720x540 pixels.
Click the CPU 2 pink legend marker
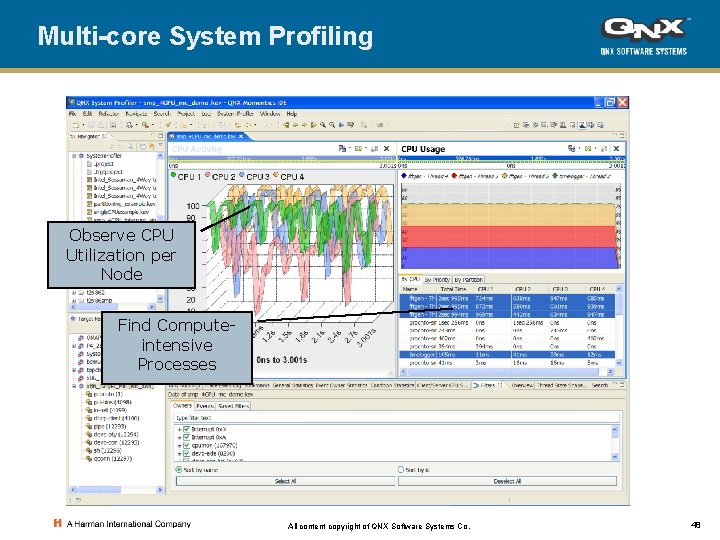click(x=208, y=174)
